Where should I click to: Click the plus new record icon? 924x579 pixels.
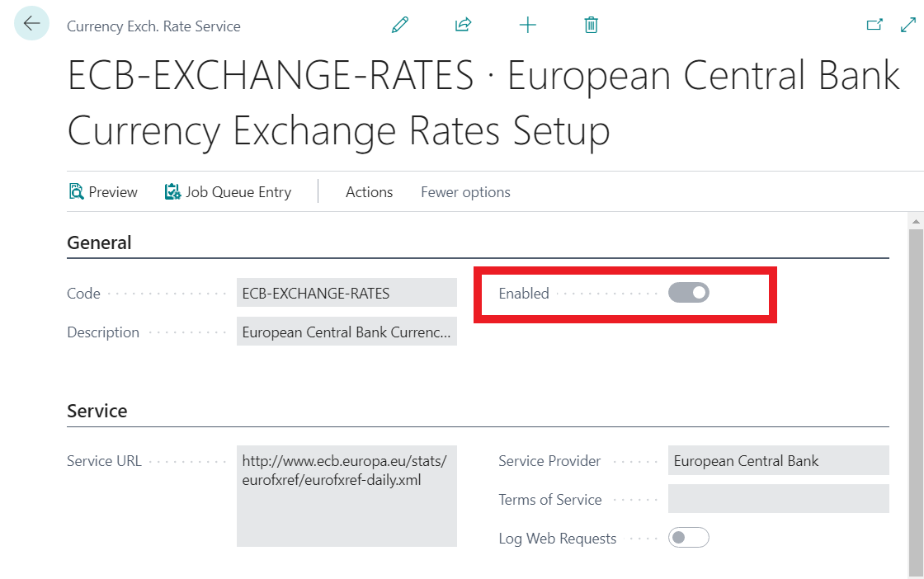pos(528,25)
